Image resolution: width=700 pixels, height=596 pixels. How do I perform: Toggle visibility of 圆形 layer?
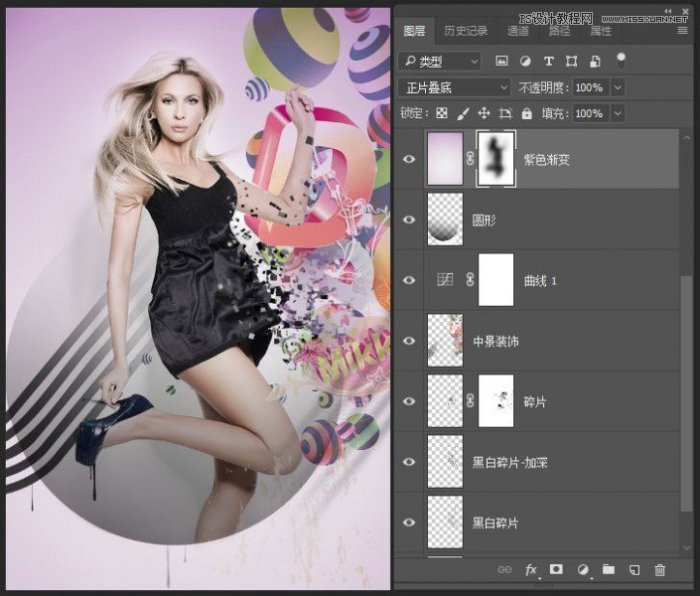(x=409, y=220)
